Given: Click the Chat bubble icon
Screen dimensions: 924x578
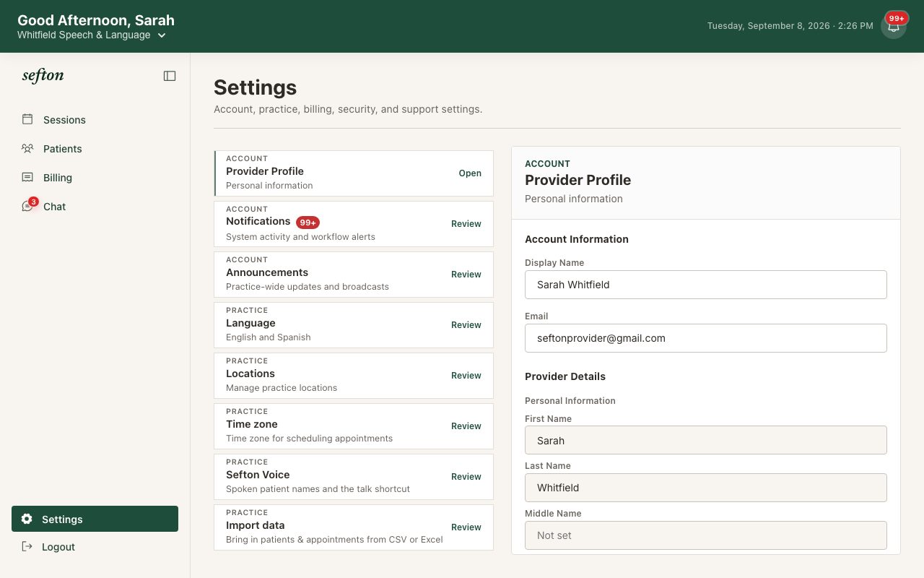Looking at the screenshot, I should pyautogui.click(x=27, y=207).
